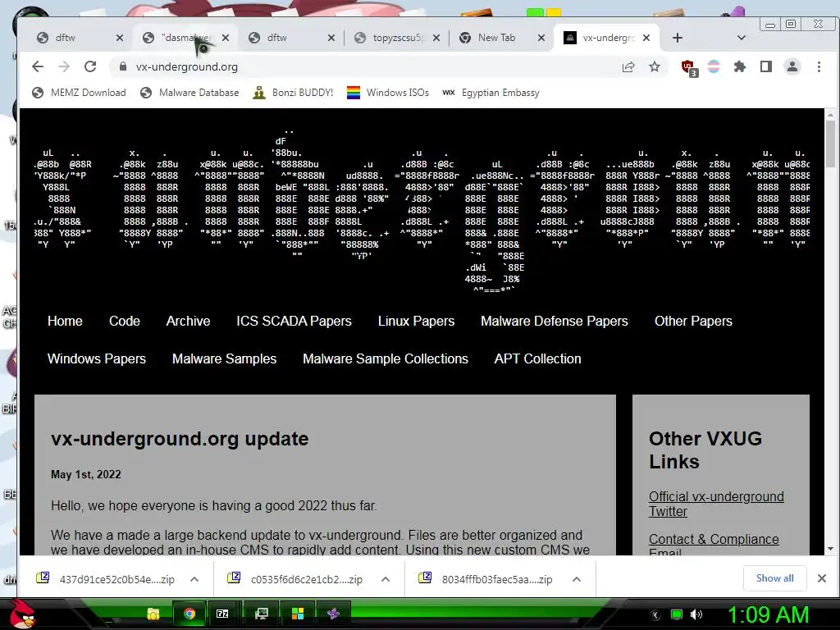Reload the vx-underground page

(x=90, y=66)
